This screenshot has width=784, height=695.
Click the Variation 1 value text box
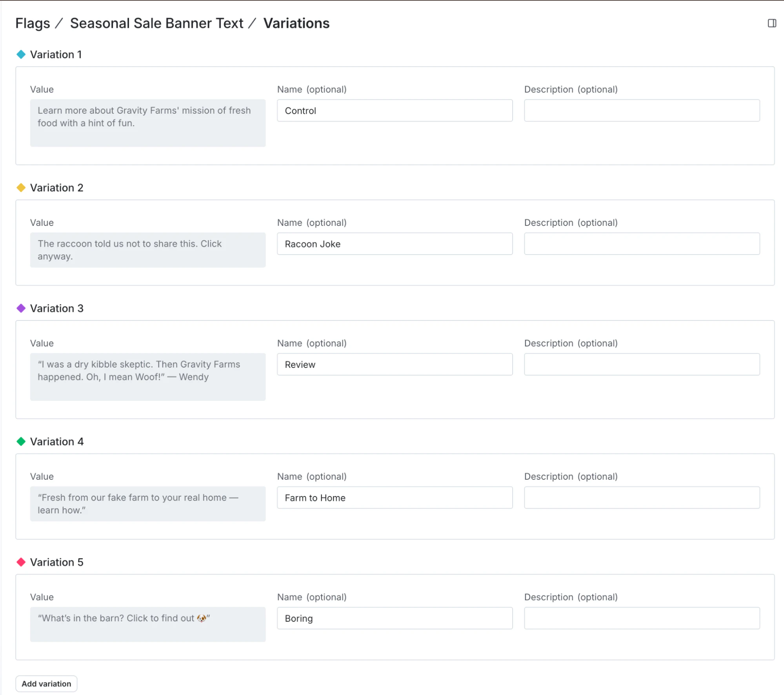(x=147, y=123)
